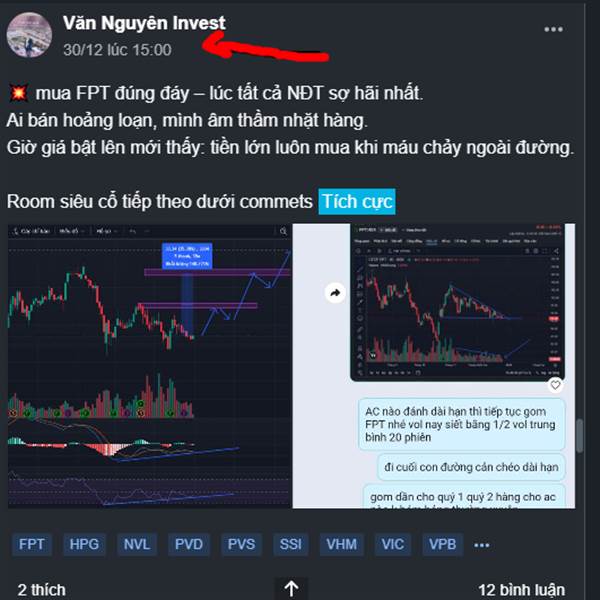
Task: Open the Văn Nguyên Invest profile name
Action: pyautogui.click(x=144, y=23)
